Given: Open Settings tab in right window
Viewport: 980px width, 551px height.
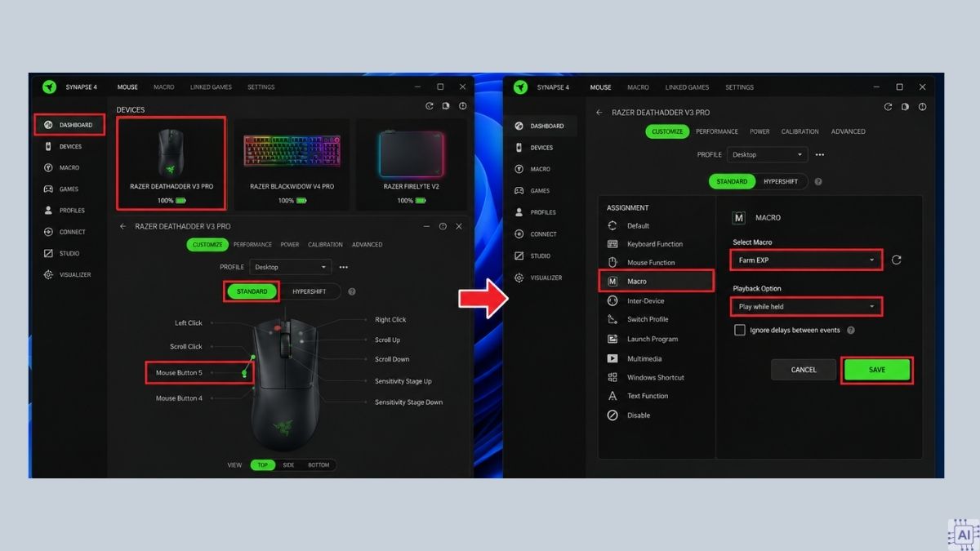Looking at the screenshot, I should [x=740, y=87].
